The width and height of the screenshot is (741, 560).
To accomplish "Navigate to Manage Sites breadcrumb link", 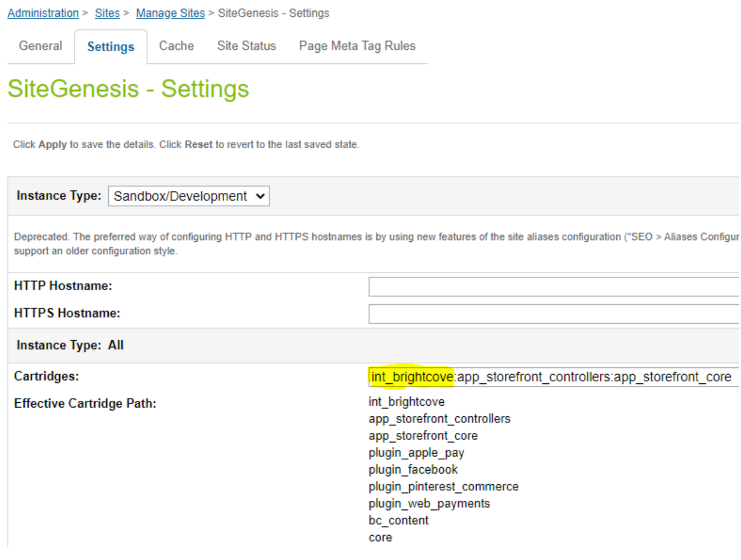I will 170,13.
